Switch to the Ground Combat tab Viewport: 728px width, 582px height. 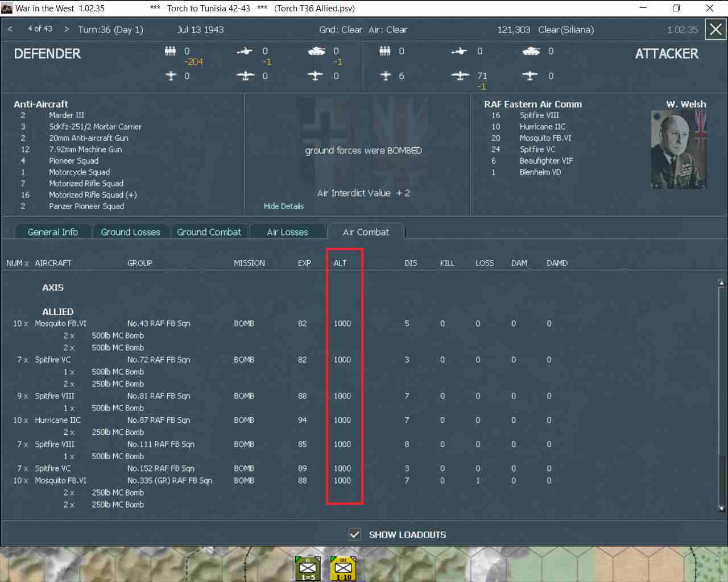click(209, 232)
